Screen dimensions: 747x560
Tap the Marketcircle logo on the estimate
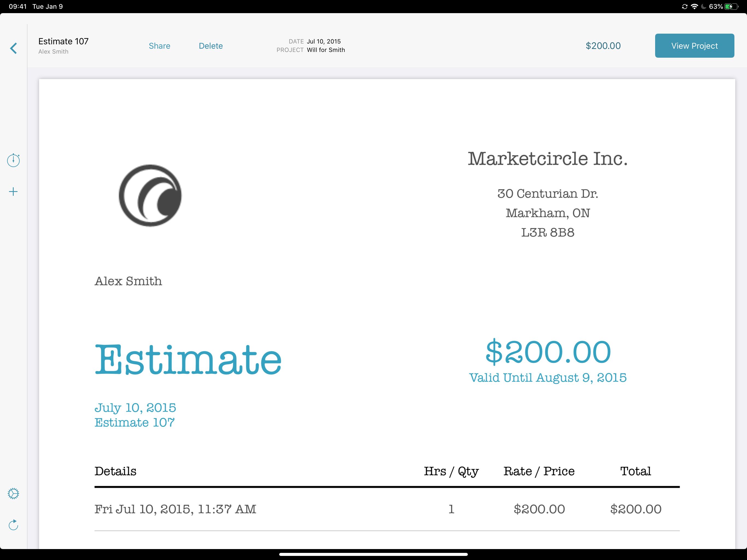(150, 196)
